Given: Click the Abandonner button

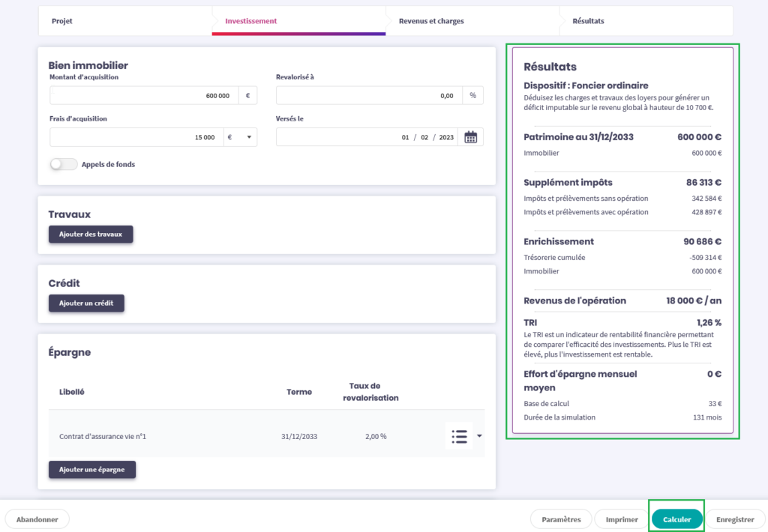Looking at the screenshot, I should tap(37, 519).
